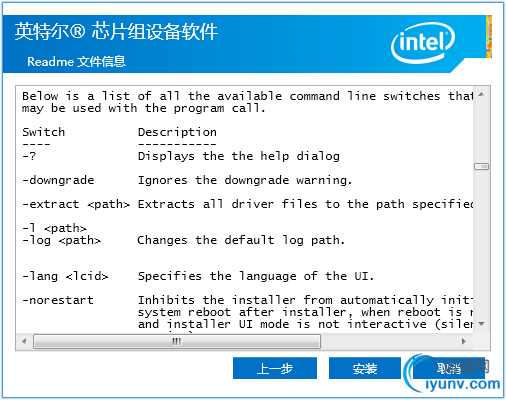Click the Intel logo in header
The height and width of the screenshot is (400, 506).
(x=423, y=43)
